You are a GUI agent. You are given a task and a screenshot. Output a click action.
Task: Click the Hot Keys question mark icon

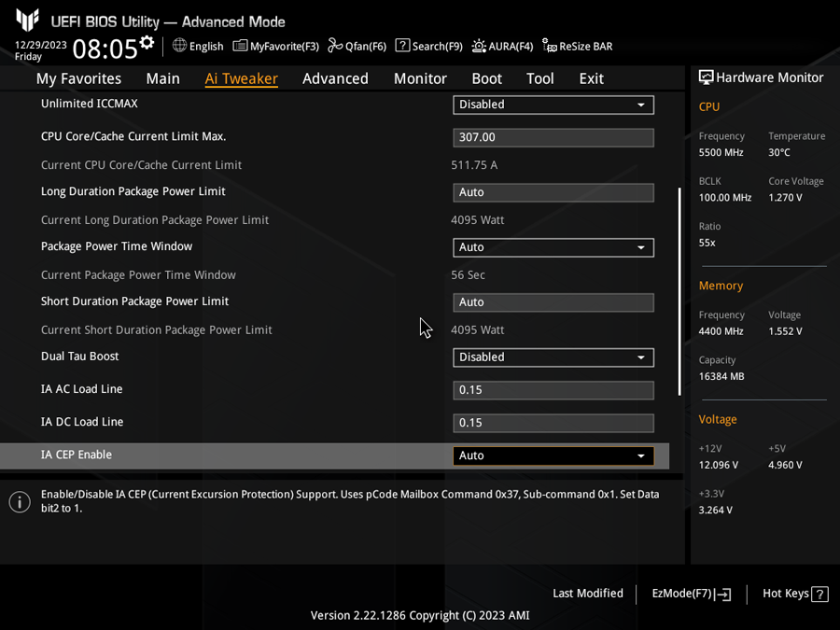(819, 594)
